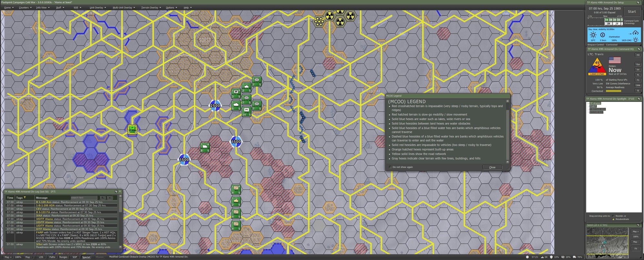Clear the log search with X icon
The height and width of the screenshot is (260, 644).
(109, 198)
